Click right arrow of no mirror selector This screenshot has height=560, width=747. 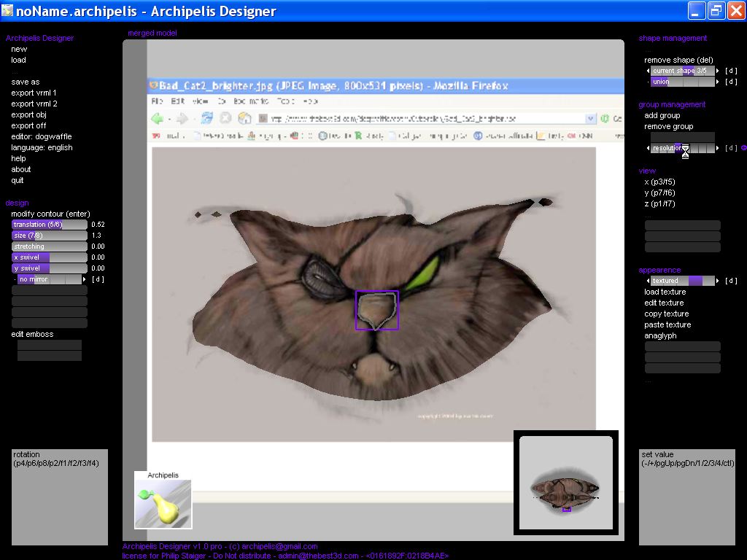(x=85, y=279)
